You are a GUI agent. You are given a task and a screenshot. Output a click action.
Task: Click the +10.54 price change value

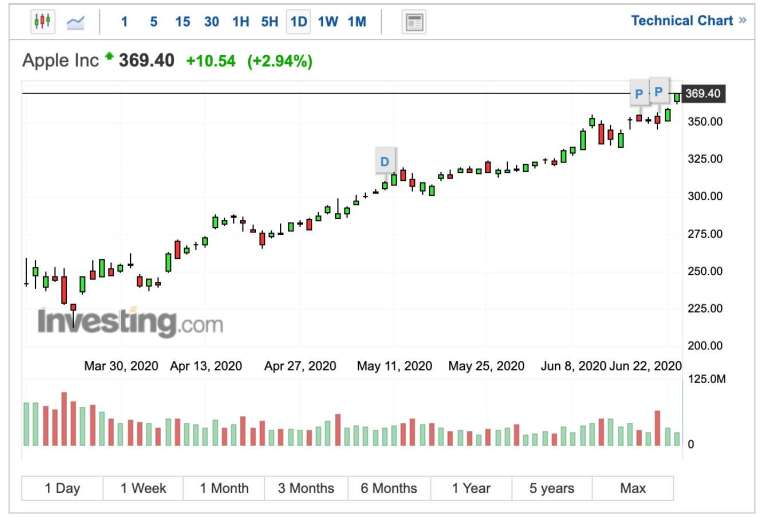[211, 61]
